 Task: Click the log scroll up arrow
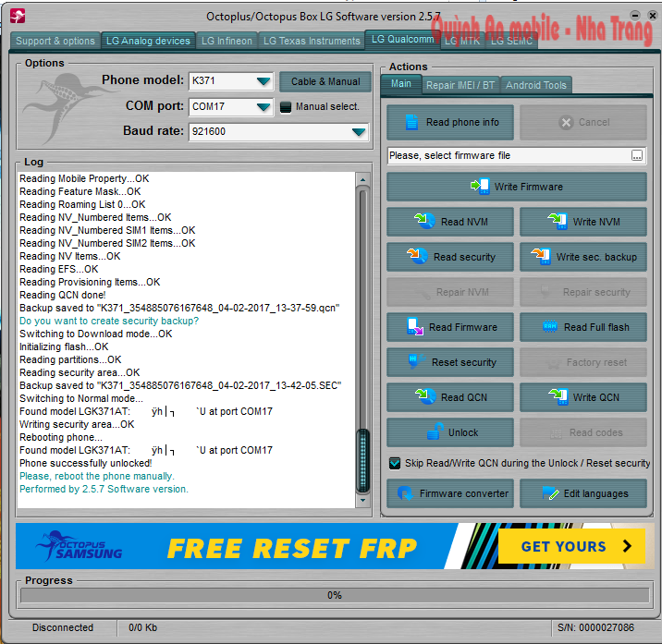tap(362, 180)
